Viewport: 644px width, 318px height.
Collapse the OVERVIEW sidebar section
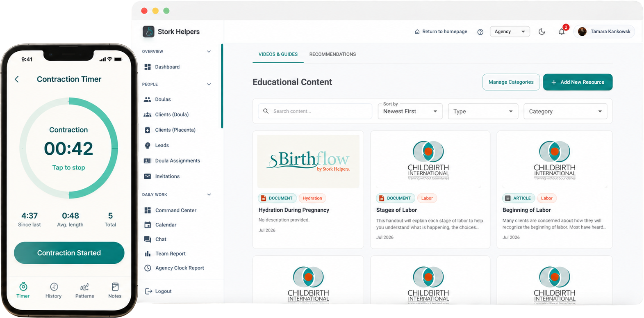[209, 52]
